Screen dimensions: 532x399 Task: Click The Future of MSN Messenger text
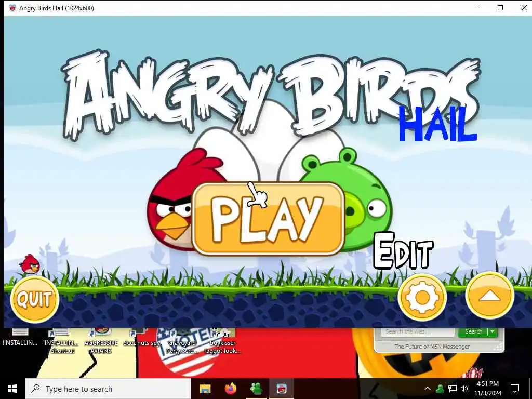432,347
